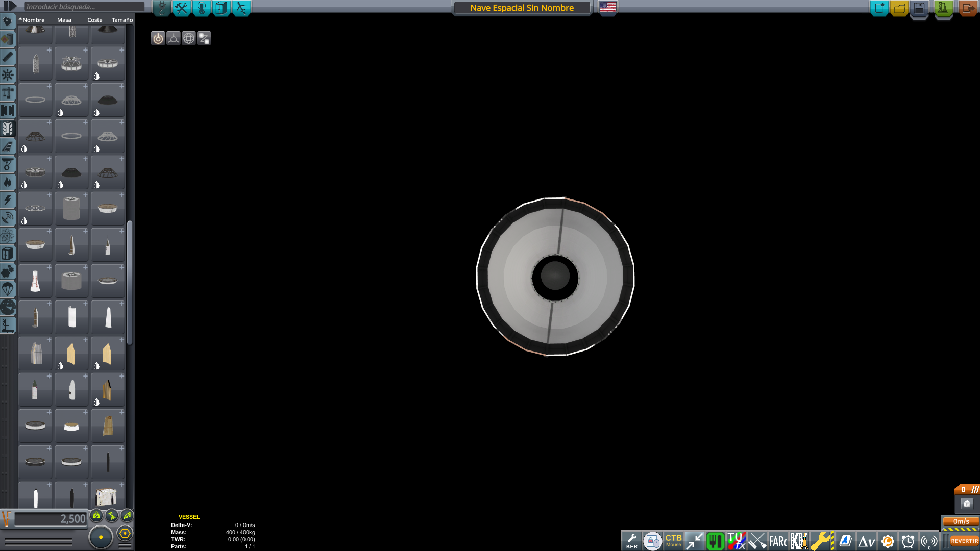Sort parts by Coste
Viewport: 980px width, 551px height.
pos(94,20)
